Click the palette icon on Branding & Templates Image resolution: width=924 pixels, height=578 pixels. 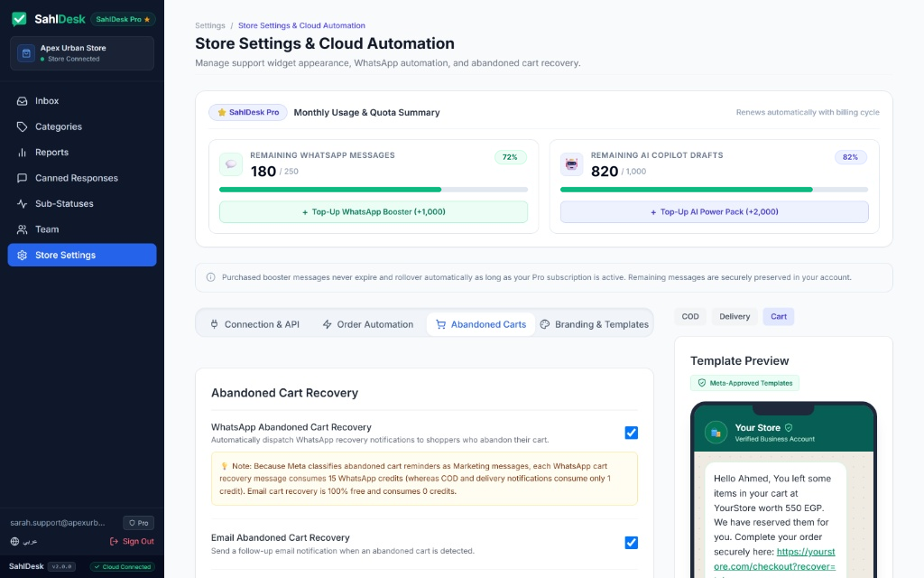point(544,324)
